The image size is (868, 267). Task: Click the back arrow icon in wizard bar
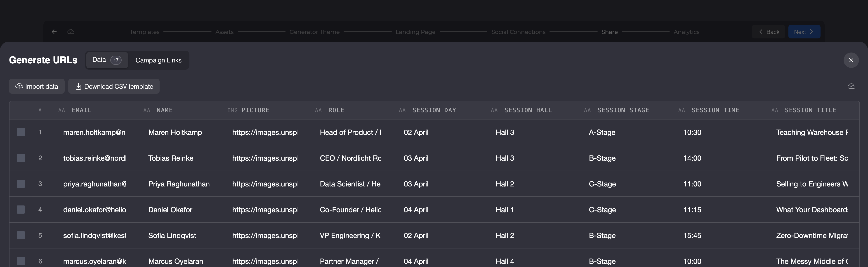click(x=54, y=32)
